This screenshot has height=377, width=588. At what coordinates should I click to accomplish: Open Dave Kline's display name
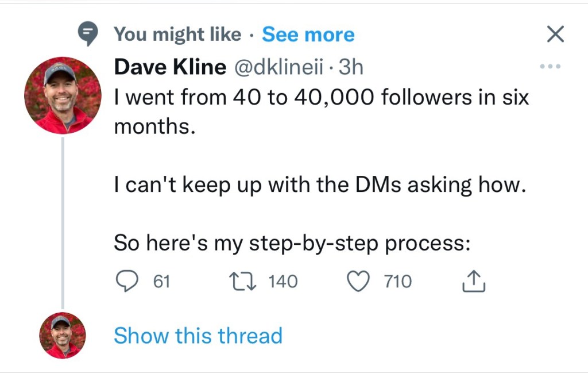pyautogui.click(x=170, y=67)
